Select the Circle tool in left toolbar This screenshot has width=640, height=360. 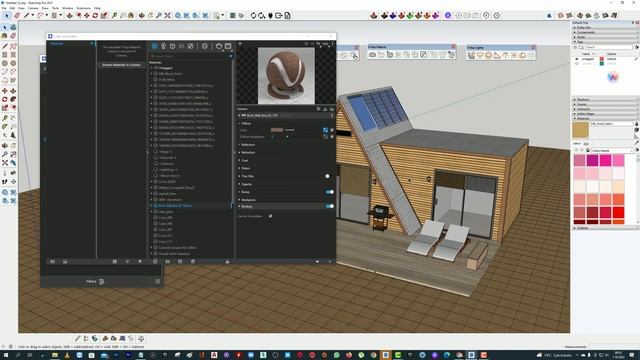[x=5, y=63]
